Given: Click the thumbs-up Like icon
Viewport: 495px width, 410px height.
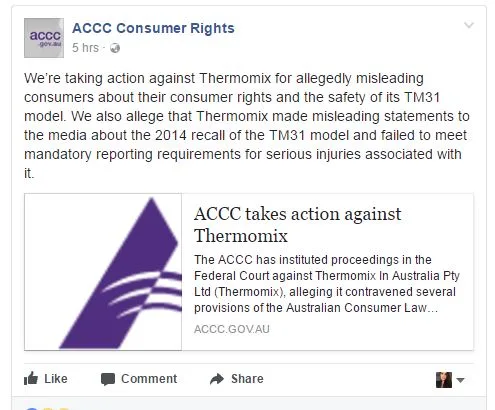Looking at the screenshot, I should [x=31, y=379].
